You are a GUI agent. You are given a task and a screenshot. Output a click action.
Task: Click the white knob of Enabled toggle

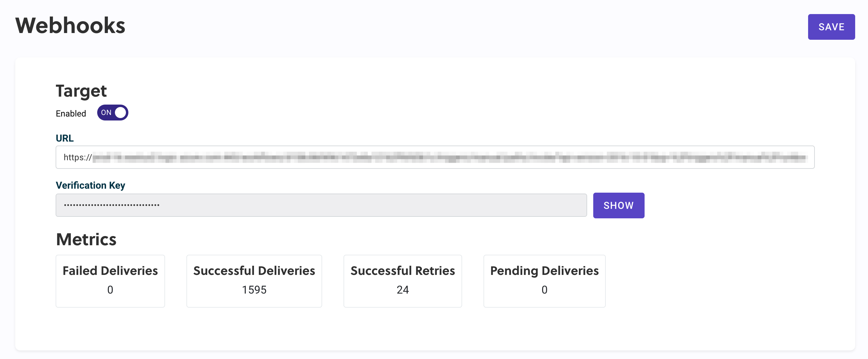click(120, 113)
